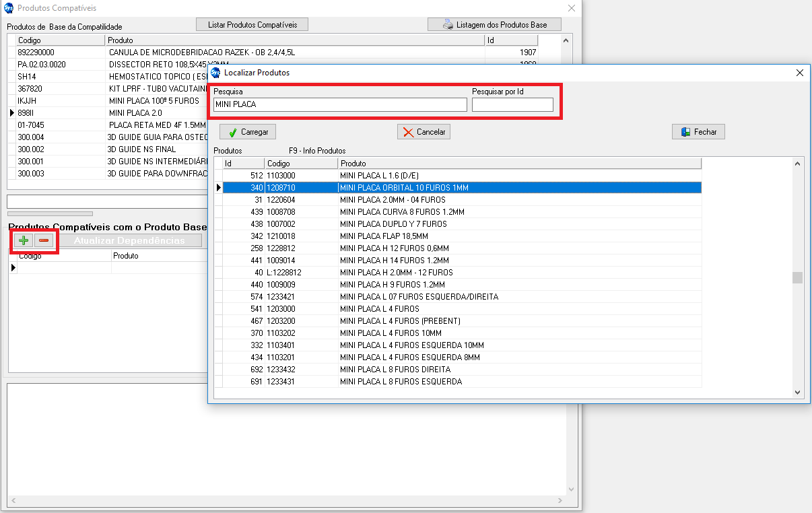Click the Pesquisa search text field
The width and height of the screenshot is (812, 513).
coord(339,104)
